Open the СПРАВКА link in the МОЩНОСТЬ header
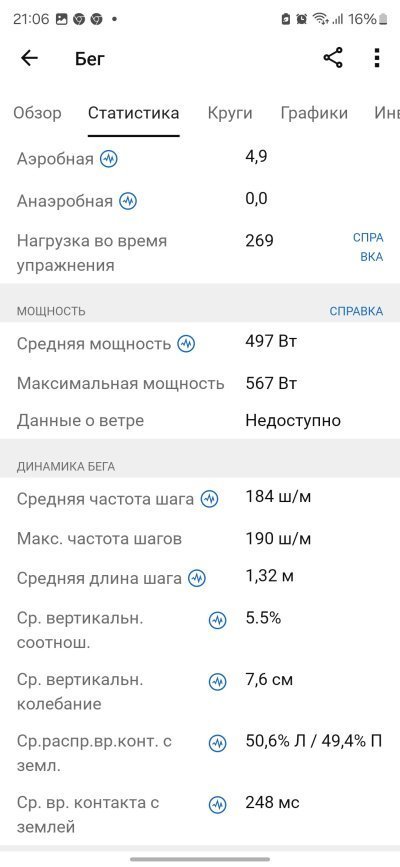Image resolution: width=400 pixels, height=867 pixels. [356, 311]
